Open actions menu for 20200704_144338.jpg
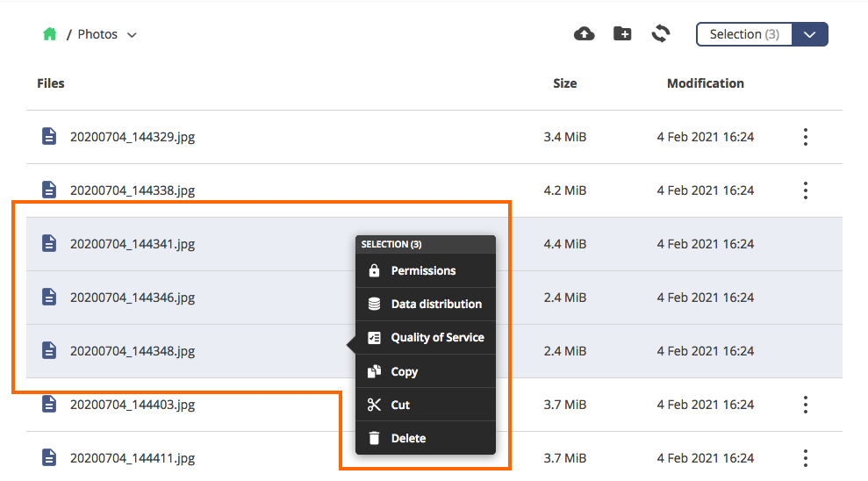868x481 pixels. click(806, 190)
